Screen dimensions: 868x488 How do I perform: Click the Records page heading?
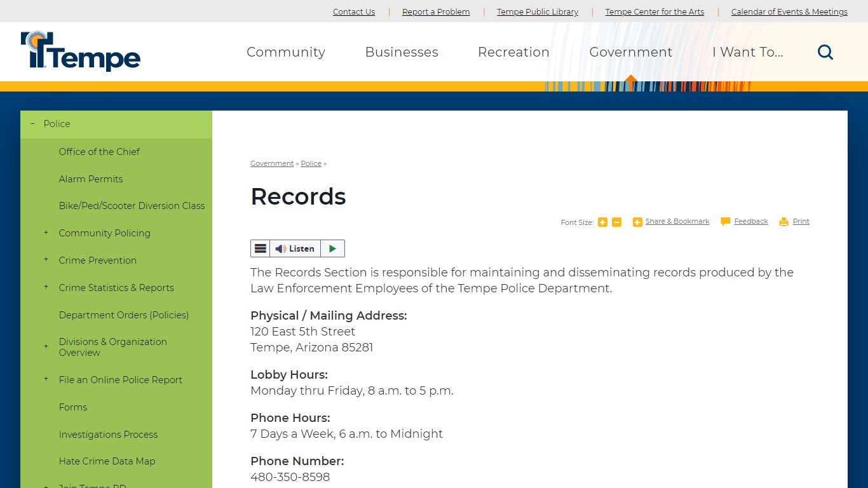298,196
